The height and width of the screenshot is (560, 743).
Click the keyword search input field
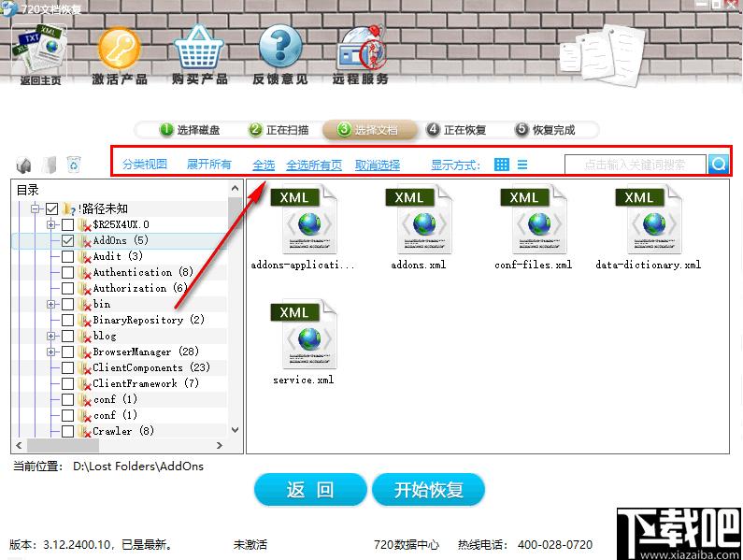point(635,165)
